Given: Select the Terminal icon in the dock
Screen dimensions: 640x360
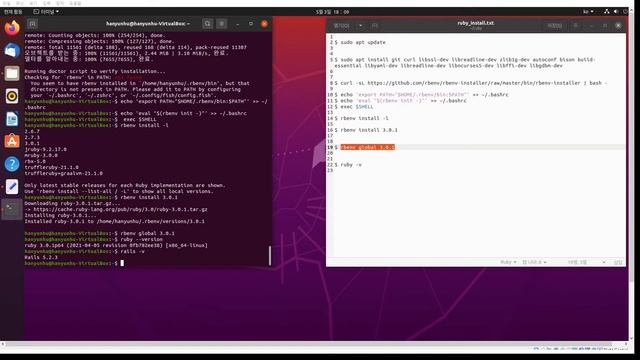Looking at the screenshot, I should click(x=12, y=209).
